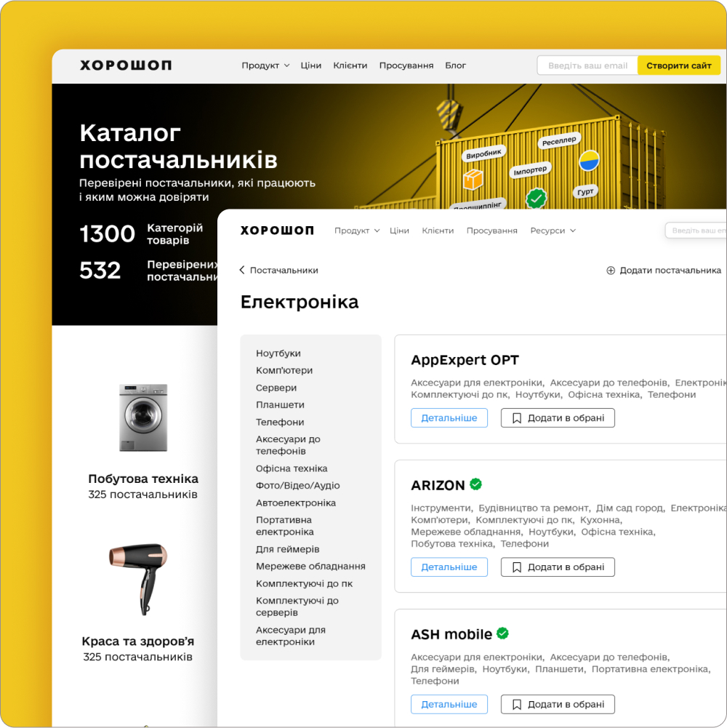Viewport: 727px width, 728px height.
Task: Click the orange box icon on the container banner
Action: tap(473, 180)
